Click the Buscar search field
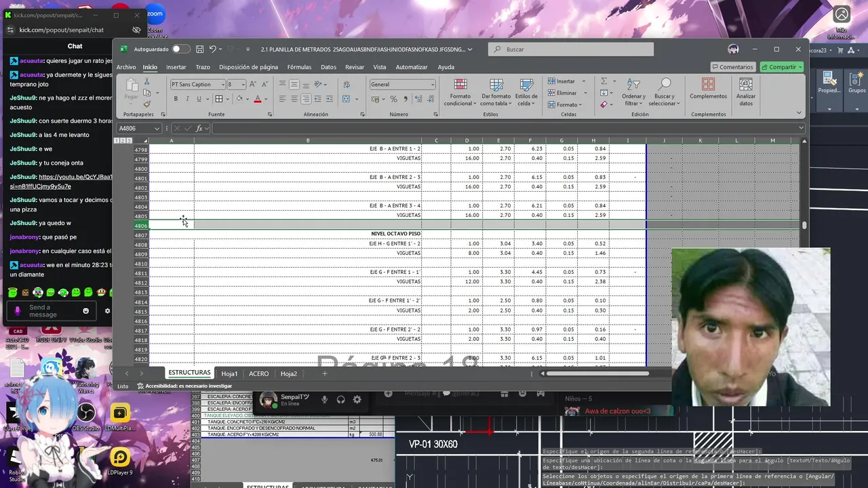The width and height of the screenshot is (868, 488). pos(571,49)
